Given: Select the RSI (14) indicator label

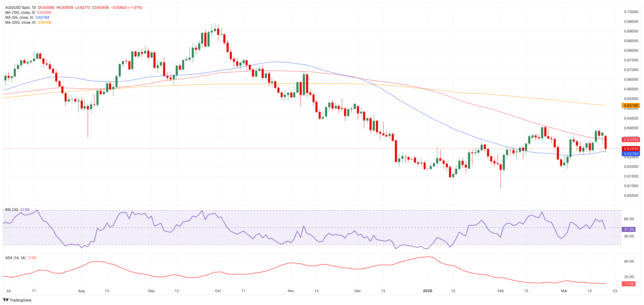Looking at the screenshot, I should 12,210.
